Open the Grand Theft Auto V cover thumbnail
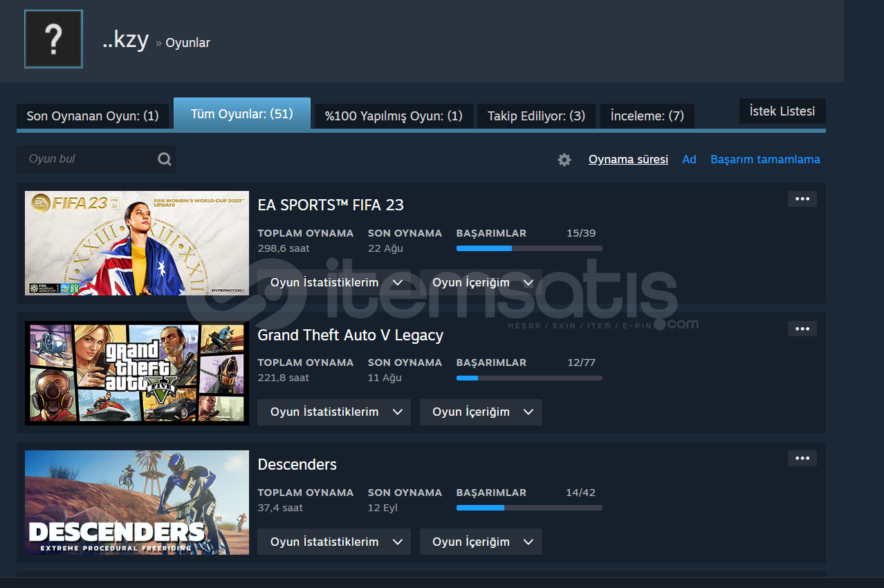The height and width of the screenshot is (588, 884). point(137,373)
